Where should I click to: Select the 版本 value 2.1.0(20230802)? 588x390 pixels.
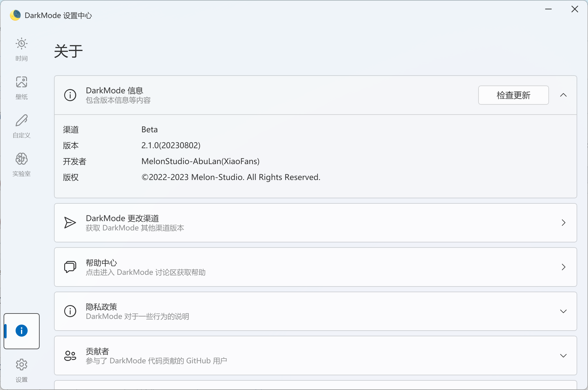(x=171, y=145)
